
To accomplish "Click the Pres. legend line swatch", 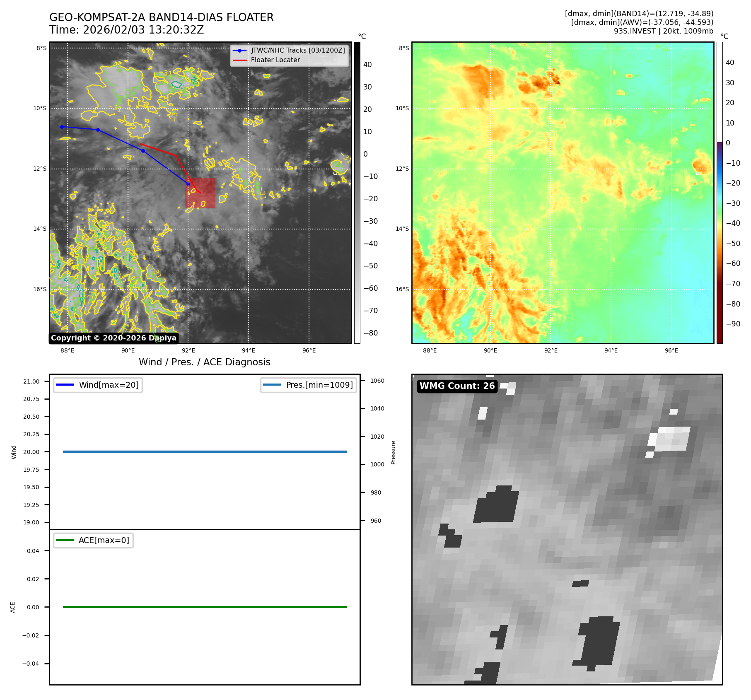I will pyautogui.click(x=272, y=385).
